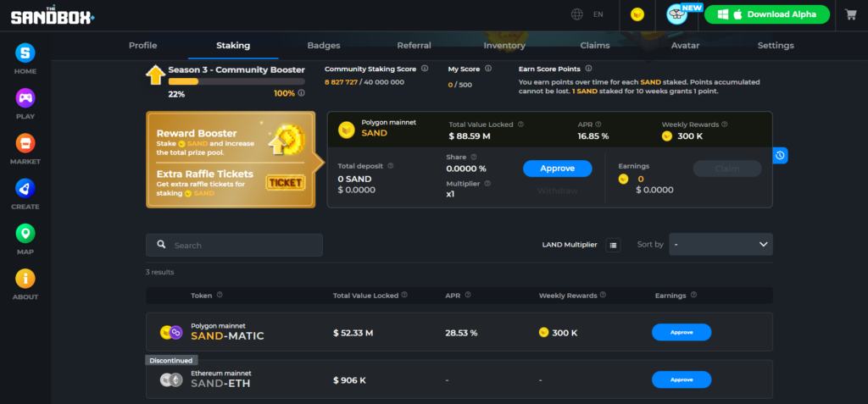
Task: Click the EN language selector
Action: [598, 14]
